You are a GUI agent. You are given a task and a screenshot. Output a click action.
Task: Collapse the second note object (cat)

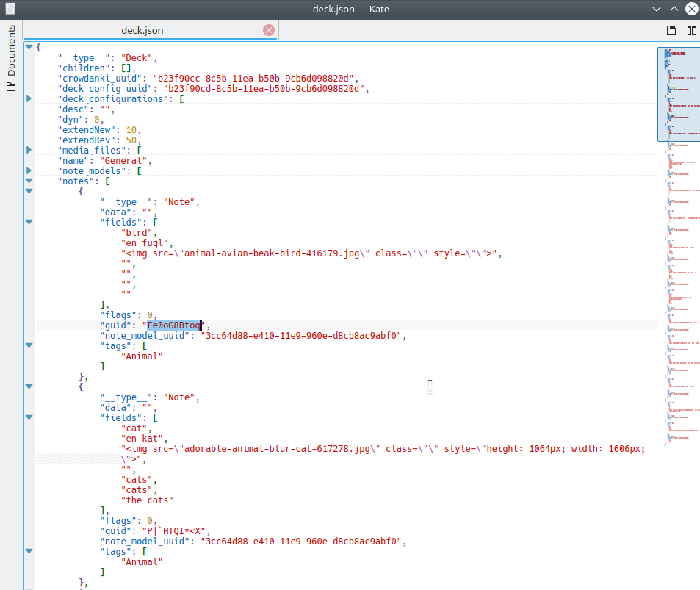tap(29, 386)
